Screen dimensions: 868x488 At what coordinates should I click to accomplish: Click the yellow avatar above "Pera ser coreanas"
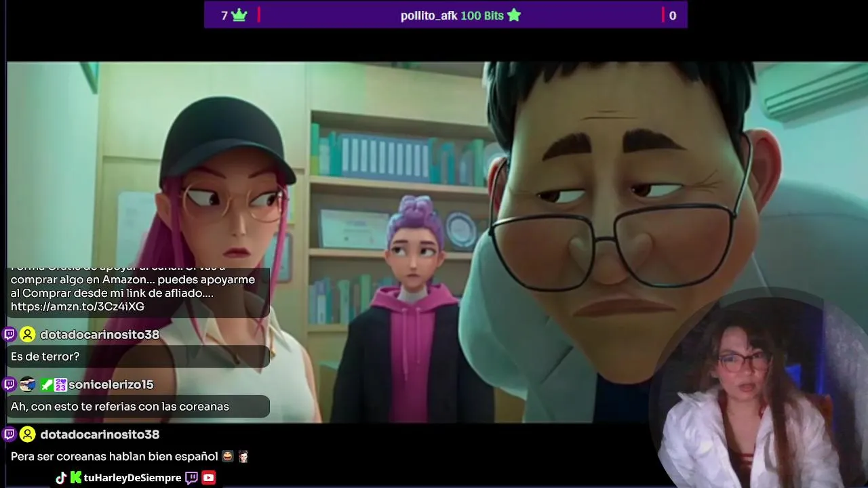click(27, 434)
